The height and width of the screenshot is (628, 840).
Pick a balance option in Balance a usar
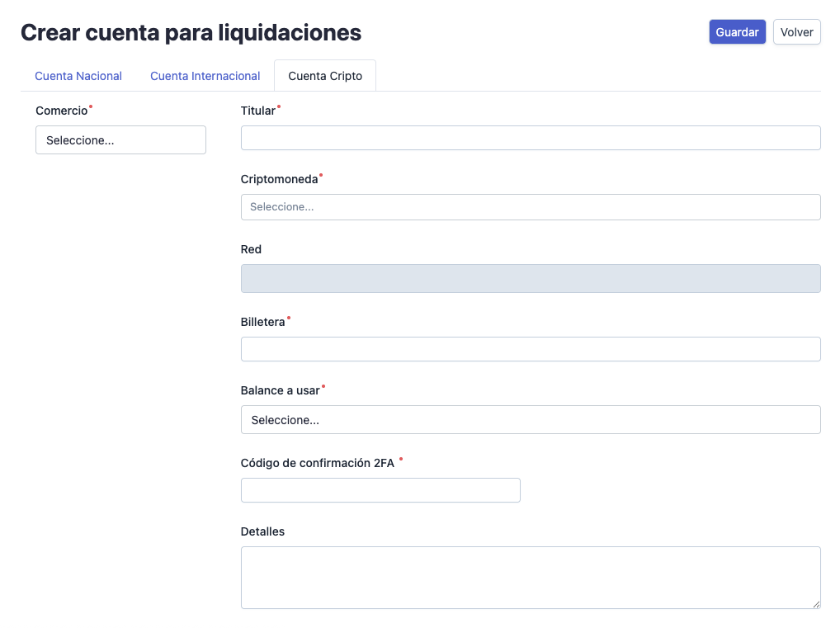pos(530,419)
